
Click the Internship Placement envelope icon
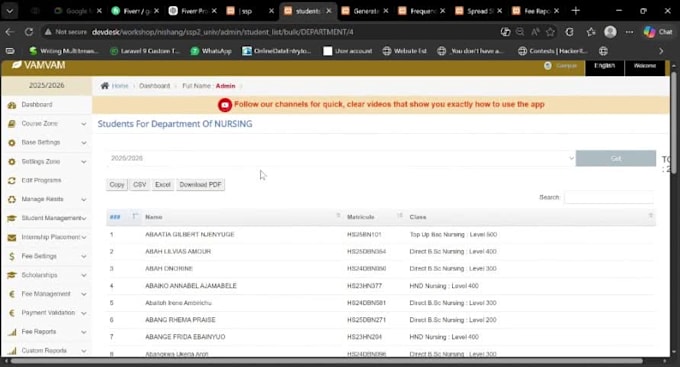(x=12, y=237)
